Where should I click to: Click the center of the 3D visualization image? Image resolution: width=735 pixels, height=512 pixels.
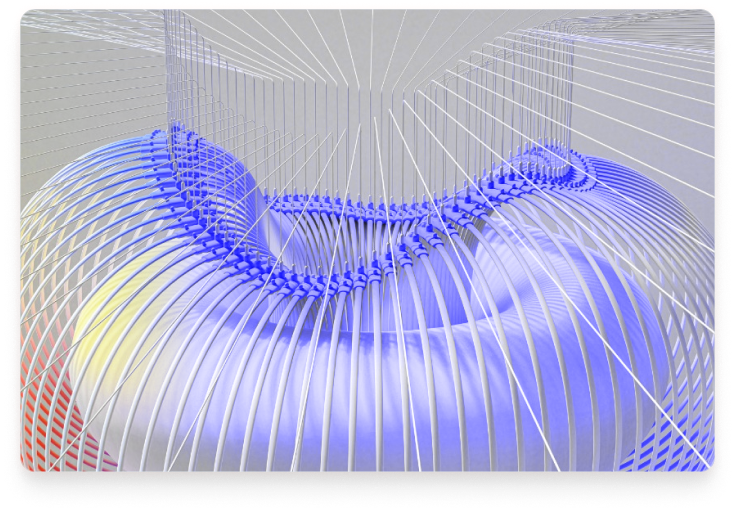[x=367, y=240]
